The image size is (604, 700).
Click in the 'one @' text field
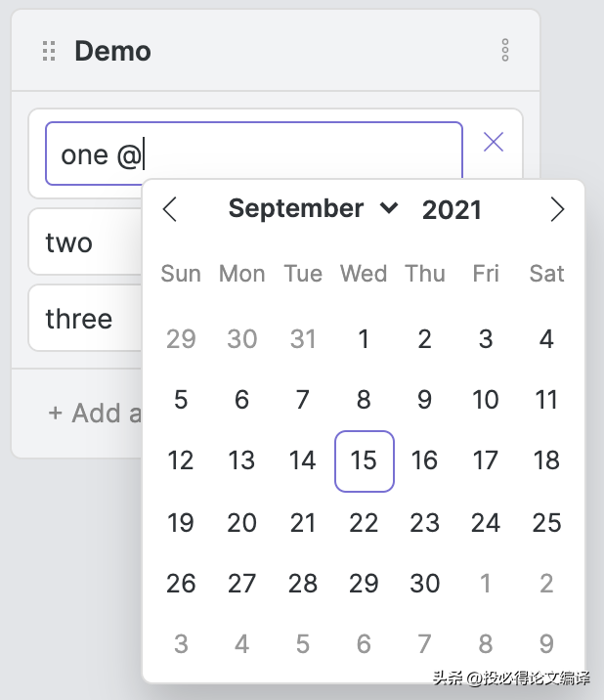253,153
